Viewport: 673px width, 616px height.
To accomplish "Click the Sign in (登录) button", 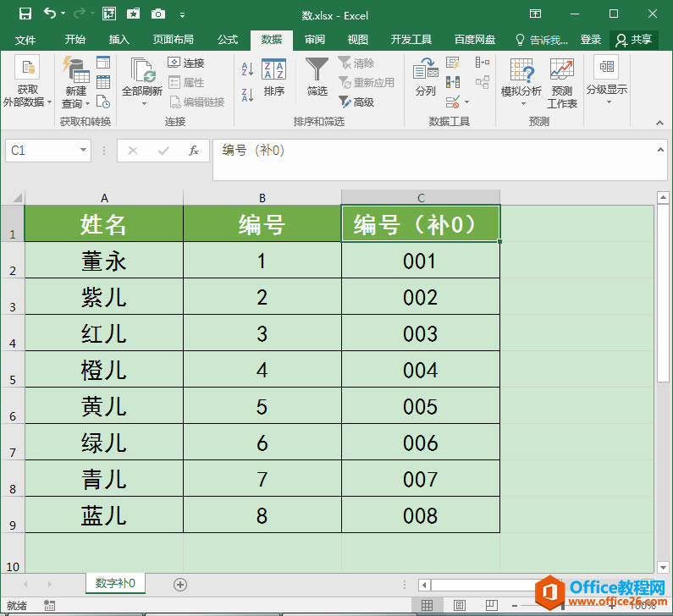I will (591, 40).
